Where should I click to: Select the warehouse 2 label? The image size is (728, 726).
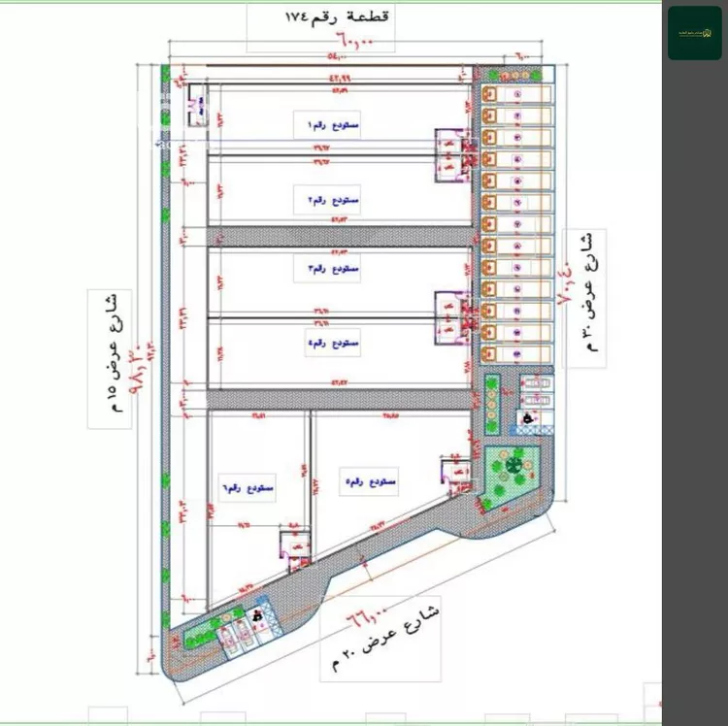click(328, 200)
